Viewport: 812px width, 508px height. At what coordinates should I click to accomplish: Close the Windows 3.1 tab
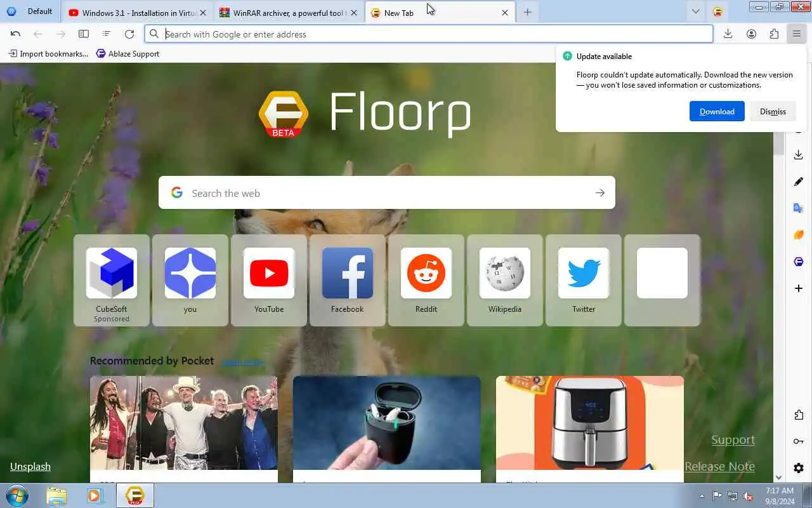point(203,13)
